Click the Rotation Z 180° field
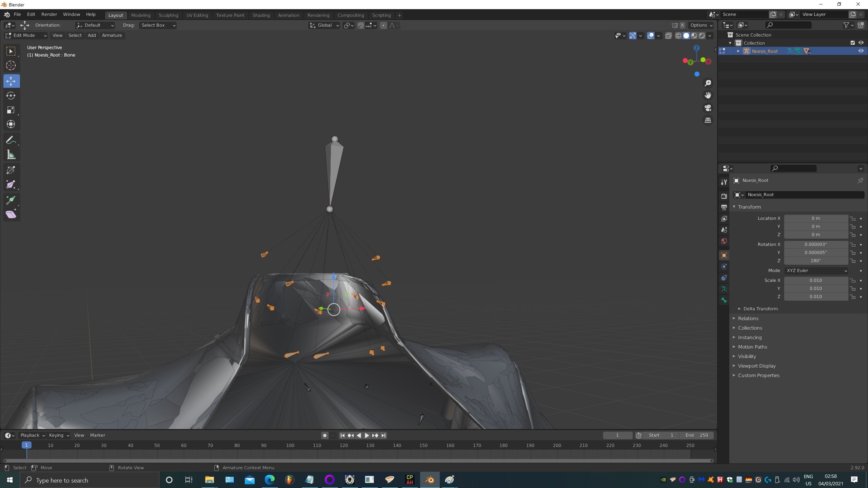The image size is (868, 488). 816,261
